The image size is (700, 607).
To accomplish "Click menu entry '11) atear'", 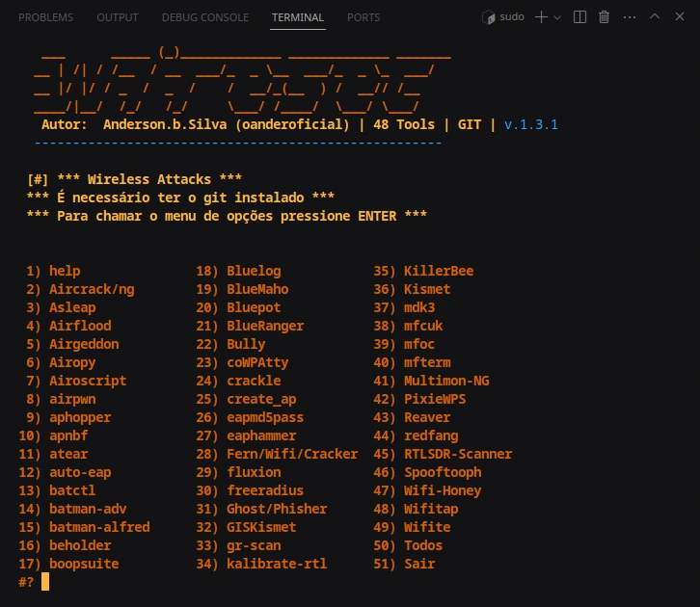I will tap(53, 454).
